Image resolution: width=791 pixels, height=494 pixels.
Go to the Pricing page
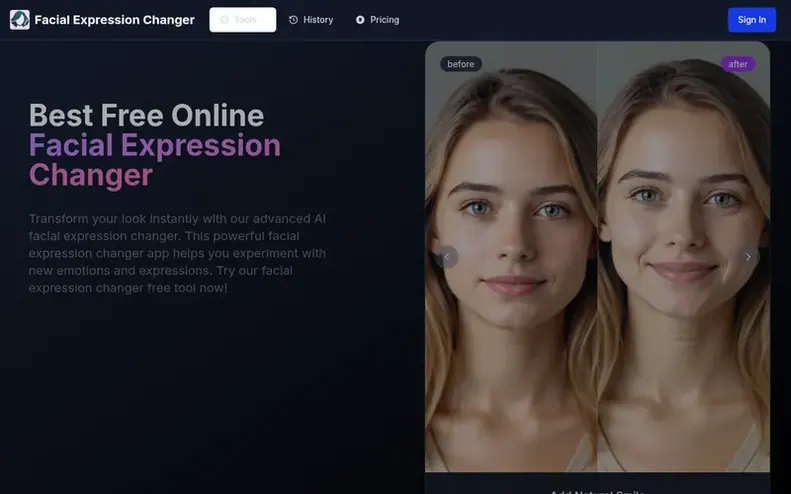pos(377,20)
